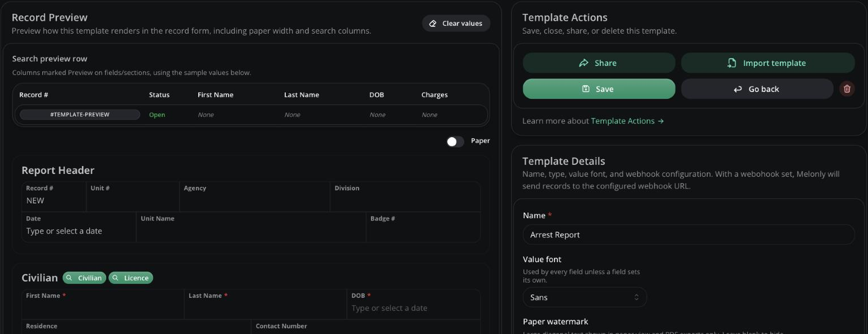Click the Clear values button

456,23
